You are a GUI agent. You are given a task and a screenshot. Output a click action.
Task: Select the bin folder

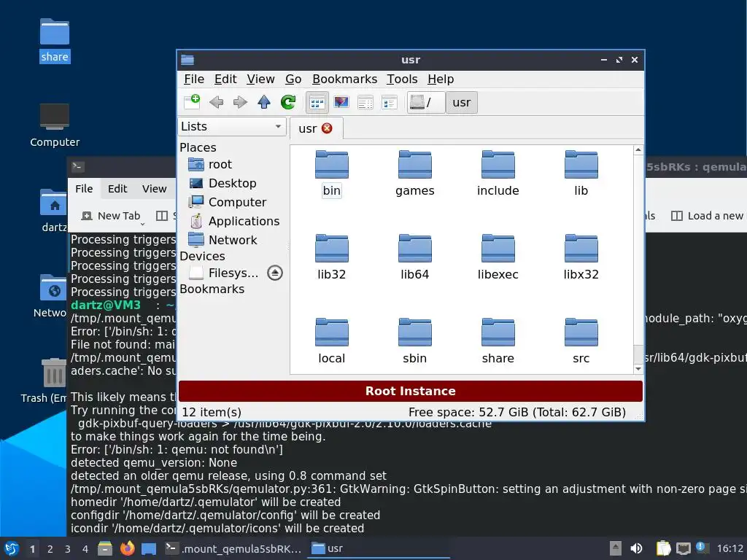(332, 174)
